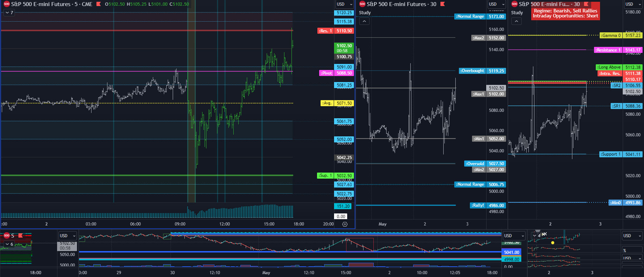Click the S&P 500 logo in the middle 30-minute chart
644x277 pixels.
362,4
